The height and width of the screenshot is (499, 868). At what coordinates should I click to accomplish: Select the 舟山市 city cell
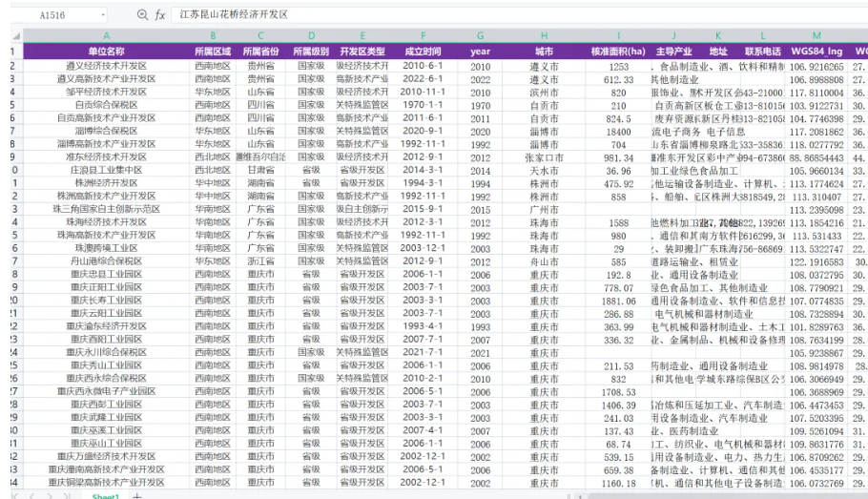544,262
